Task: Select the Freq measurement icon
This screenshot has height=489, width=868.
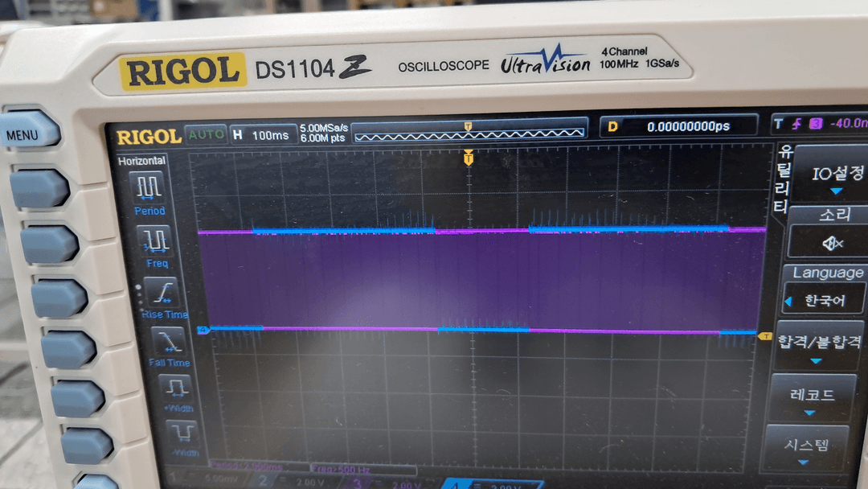Action: pos(157,241)
